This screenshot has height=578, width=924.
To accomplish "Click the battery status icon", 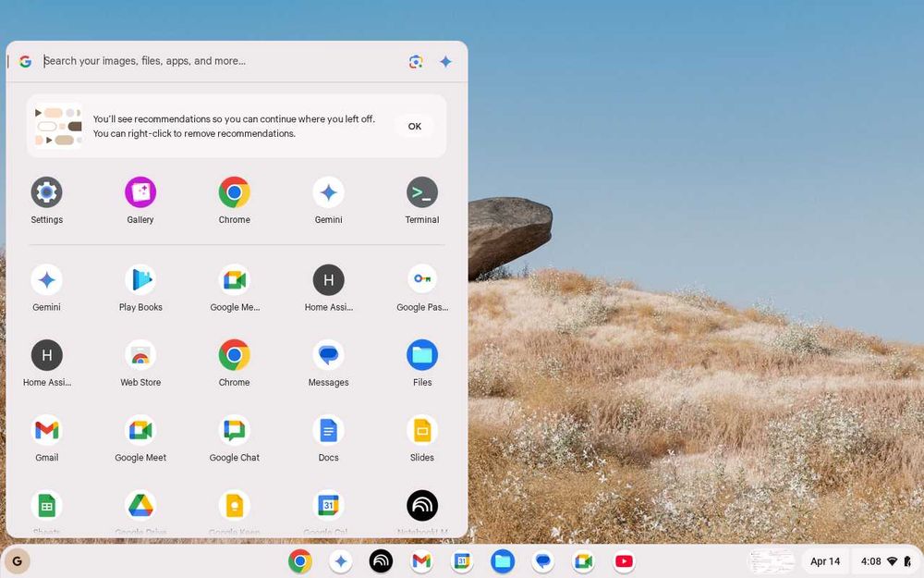I will (x=907, y=561).
